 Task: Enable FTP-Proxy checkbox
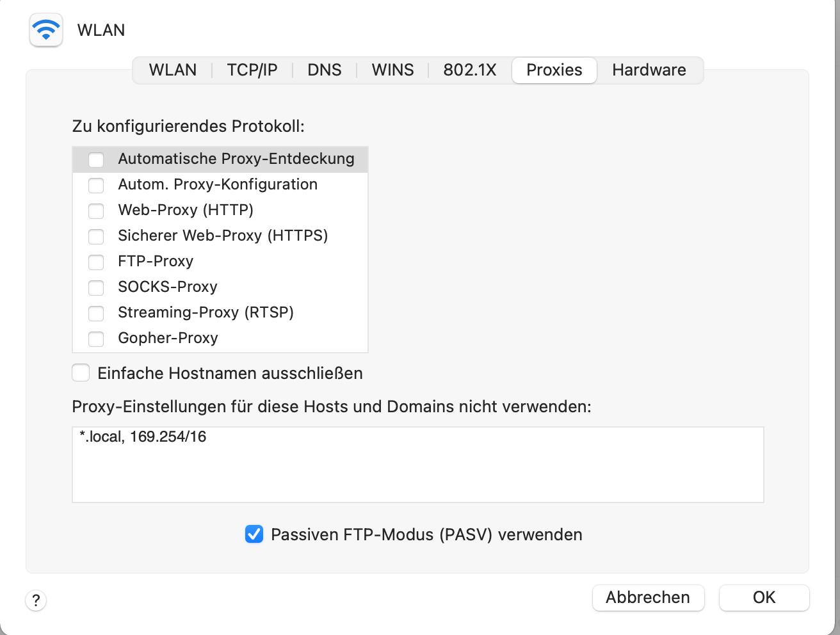coord(96,262)
